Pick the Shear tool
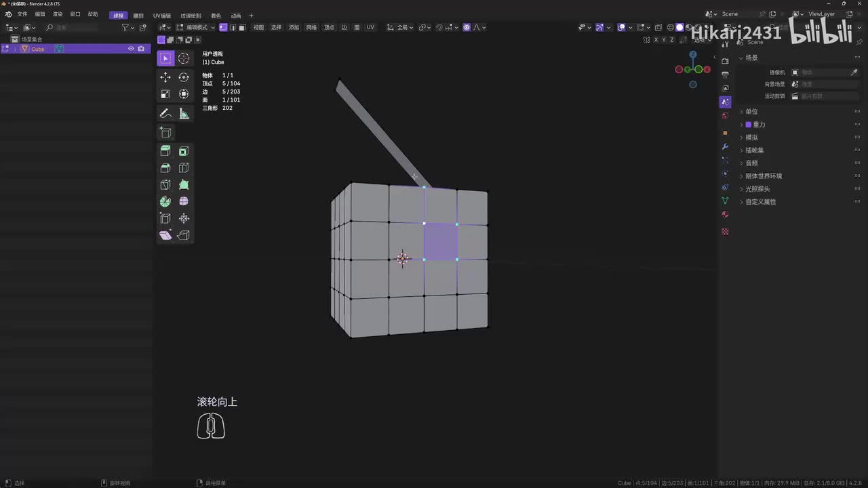868x488 pixels. point(165,235)
